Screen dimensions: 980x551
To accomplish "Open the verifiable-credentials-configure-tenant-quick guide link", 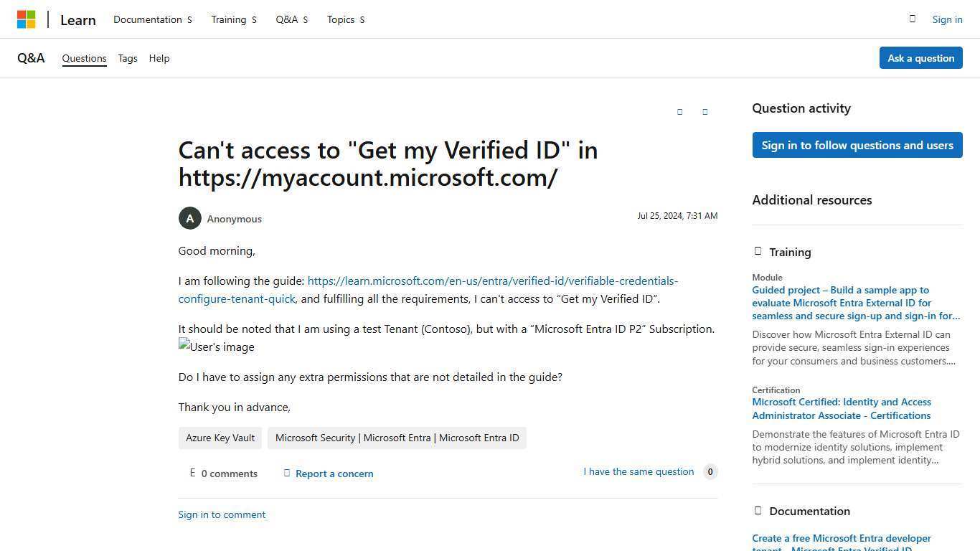I will tap(493, 281).
